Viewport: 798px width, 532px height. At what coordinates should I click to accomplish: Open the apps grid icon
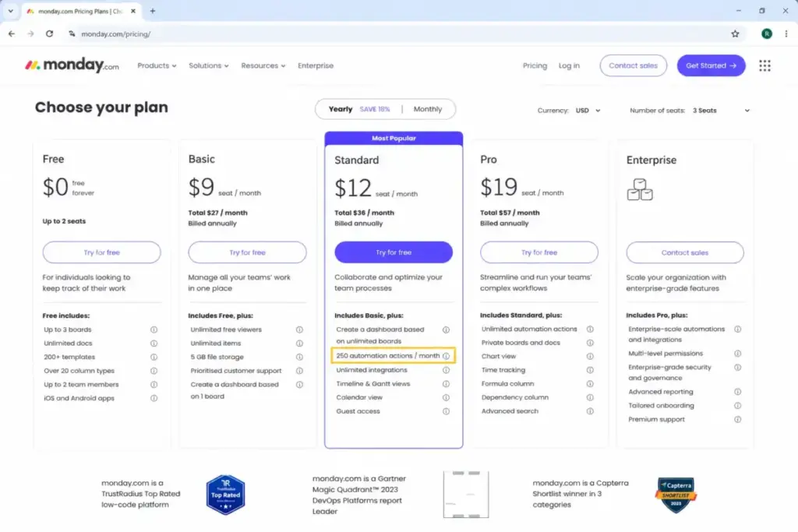pyautogui.click(x=764, y=65)
